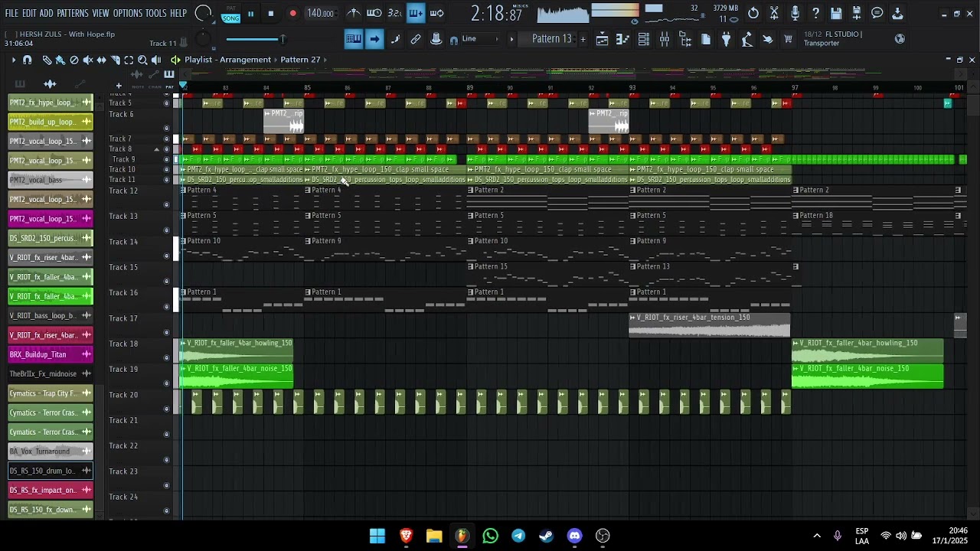Click the microphone recording icon
The image size is (980, 551).
click(795, 13)
